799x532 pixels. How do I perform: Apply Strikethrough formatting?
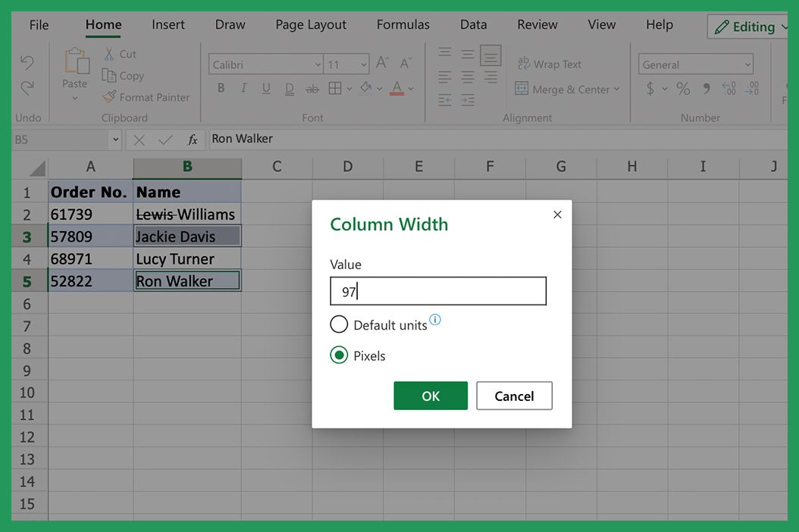click(312, 89)
